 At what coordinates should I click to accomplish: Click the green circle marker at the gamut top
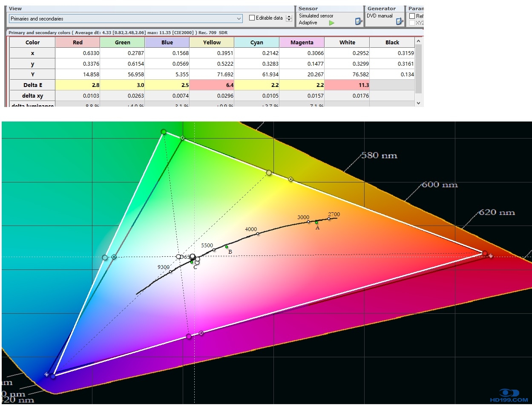(x=164, y=132)
